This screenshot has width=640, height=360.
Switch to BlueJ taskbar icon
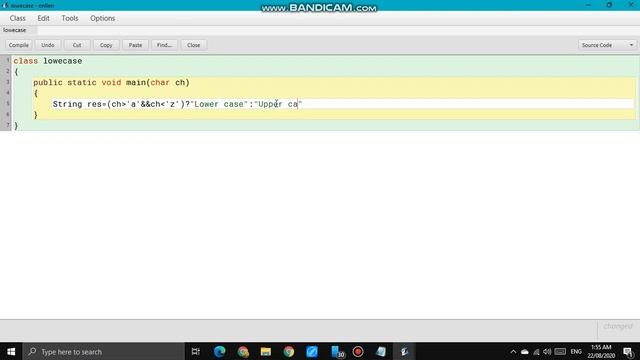tap(404, 351)
